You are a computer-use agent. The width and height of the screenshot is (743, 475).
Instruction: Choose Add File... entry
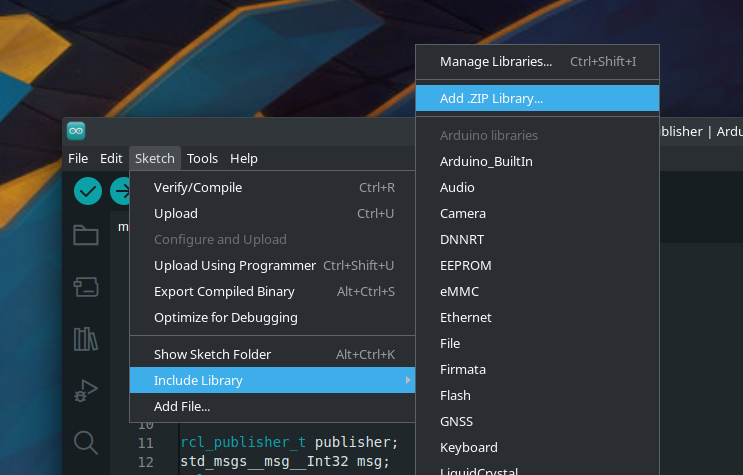point(272,406)
